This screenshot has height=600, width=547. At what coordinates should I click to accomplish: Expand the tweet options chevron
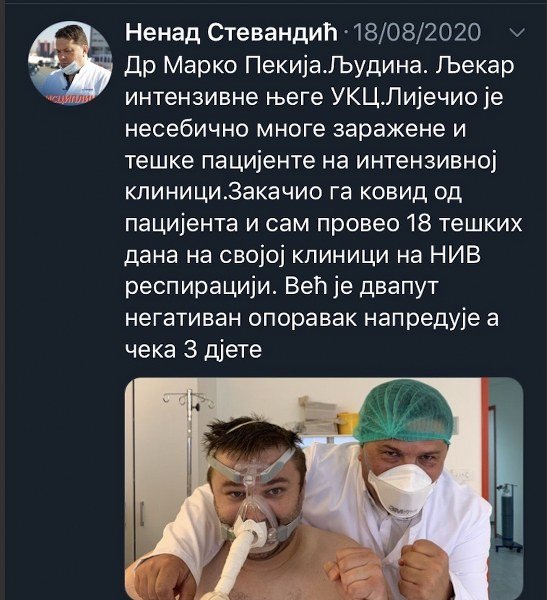[x=517, y=33]
